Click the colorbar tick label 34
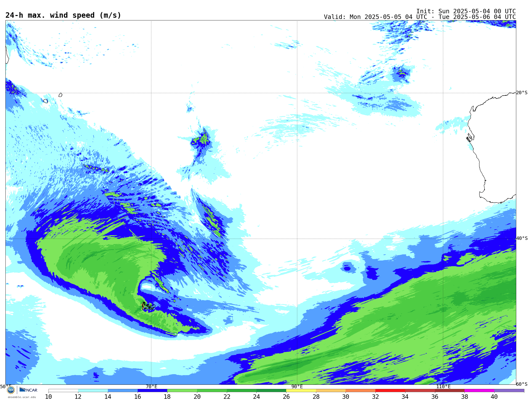This screenshot has width=532, height=400. pyautogui.click(x=405, y=397)
